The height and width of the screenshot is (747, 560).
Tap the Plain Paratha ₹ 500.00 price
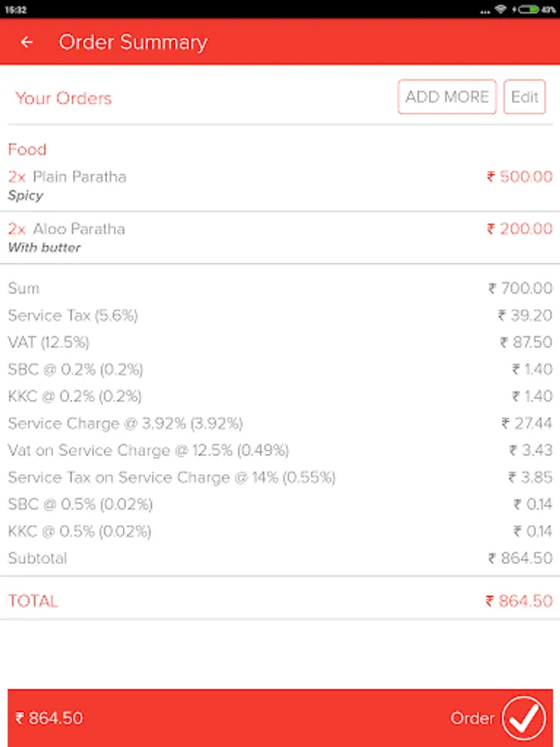pos(519,177)
